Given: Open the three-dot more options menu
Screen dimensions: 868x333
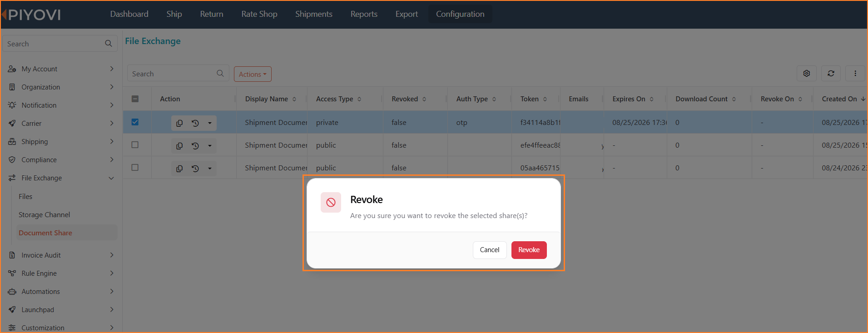Looking at the screenshot, I should pos(855,73).
